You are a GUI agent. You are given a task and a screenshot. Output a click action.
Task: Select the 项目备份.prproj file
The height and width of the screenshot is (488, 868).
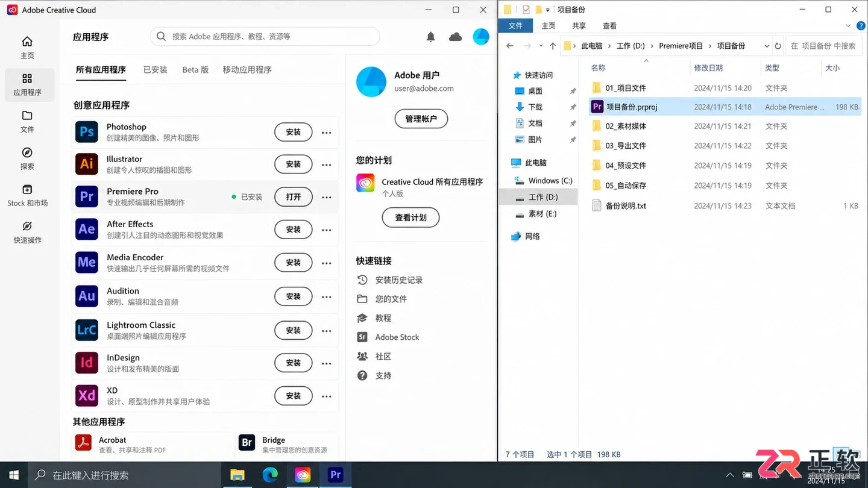[725, 107]
